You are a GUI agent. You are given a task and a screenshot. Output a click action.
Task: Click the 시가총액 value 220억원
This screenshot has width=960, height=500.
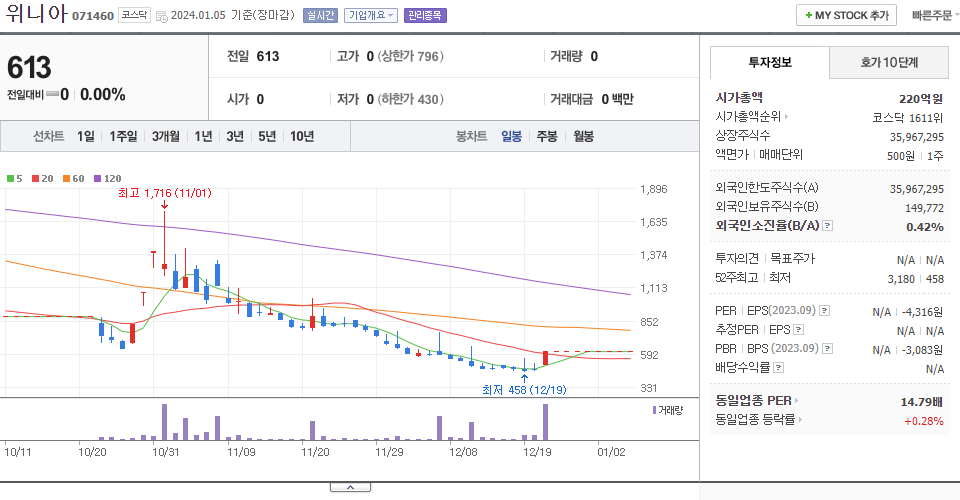[x=921, y=99]
